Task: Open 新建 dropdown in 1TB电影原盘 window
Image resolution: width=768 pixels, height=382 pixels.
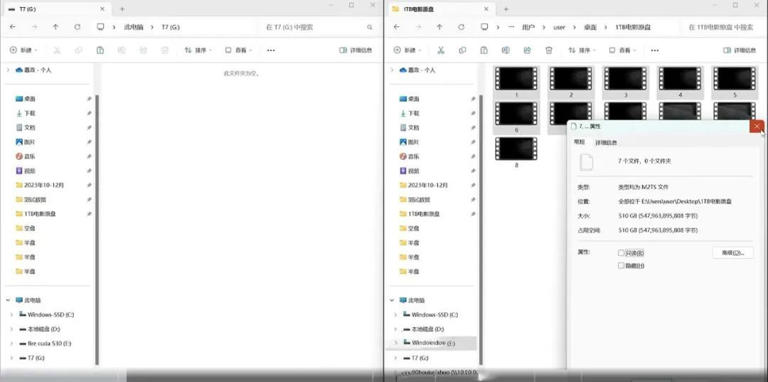Action: [x=407, y=50]
